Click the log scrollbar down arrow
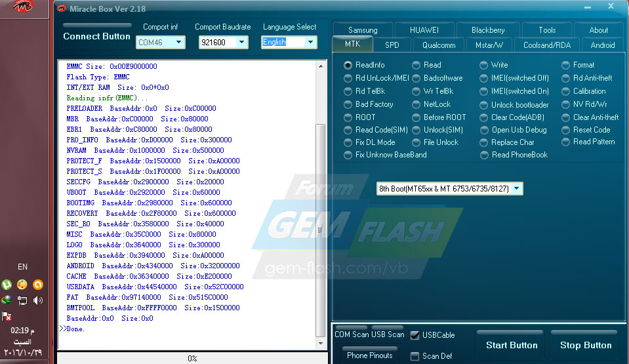The width and height of the screenshot is (629, 364). [x=321, y=343]
